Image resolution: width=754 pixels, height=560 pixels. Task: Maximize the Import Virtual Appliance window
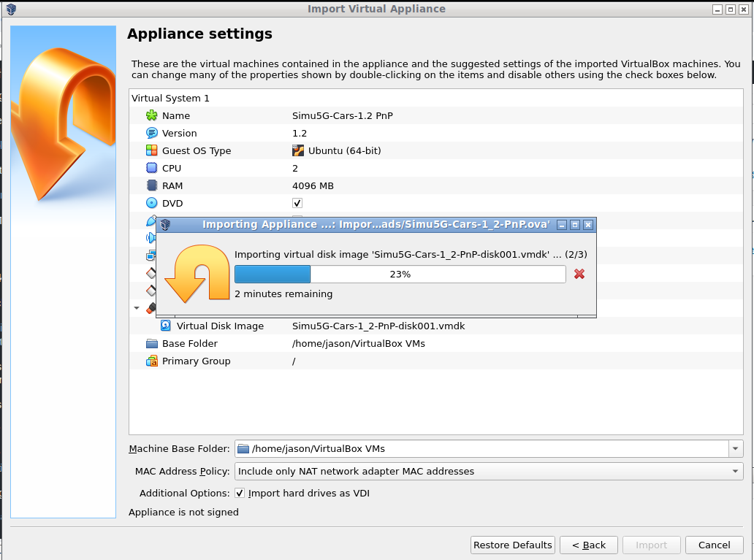(731, 9)
